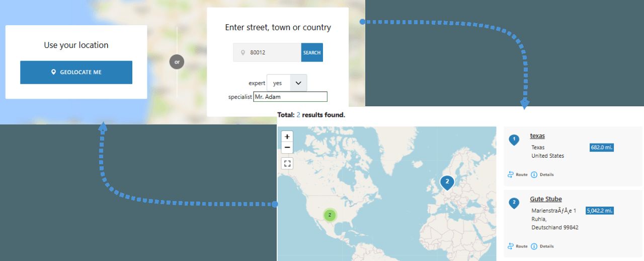Click the green cluster marker labeled 2
This screenshot has width=644, height=261.
[330, 215]
